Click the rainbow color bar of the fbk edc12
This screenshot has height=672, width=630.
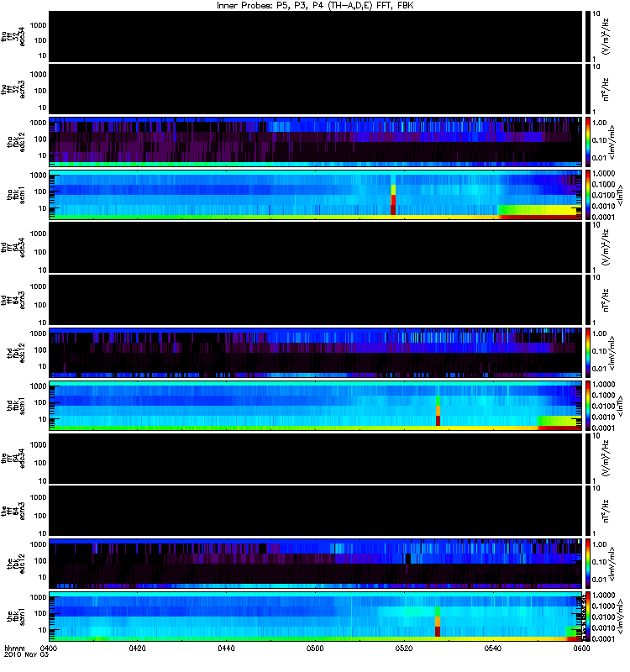[587, 564]
